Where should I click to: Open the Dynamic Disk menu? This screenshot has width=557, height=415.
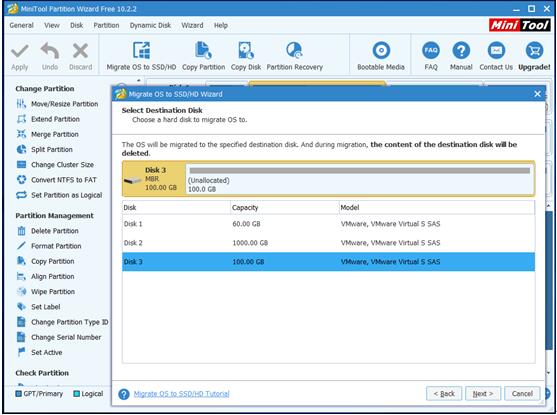point(150,26)
